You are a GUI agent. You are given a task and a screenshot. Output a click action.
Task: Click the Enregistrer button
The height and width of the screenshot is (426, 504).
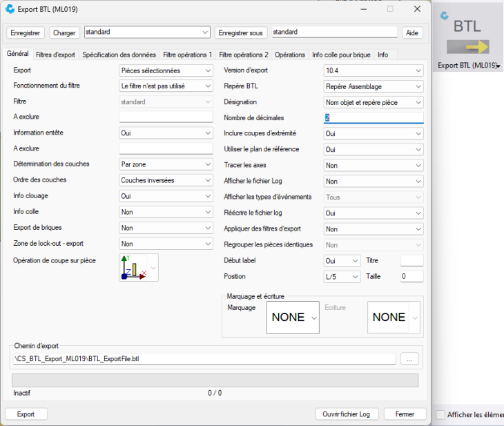(x=26, y=32)
